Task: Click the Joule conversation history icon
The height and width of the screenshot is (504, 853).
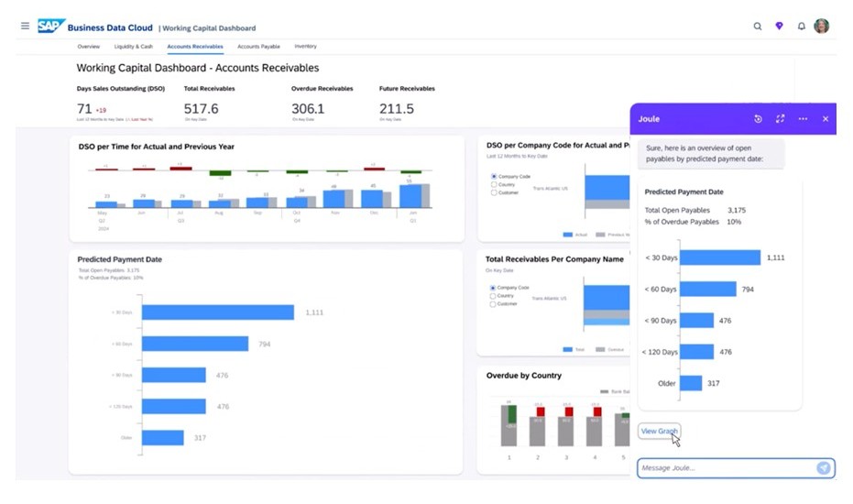Action: [x=758, y=119]
